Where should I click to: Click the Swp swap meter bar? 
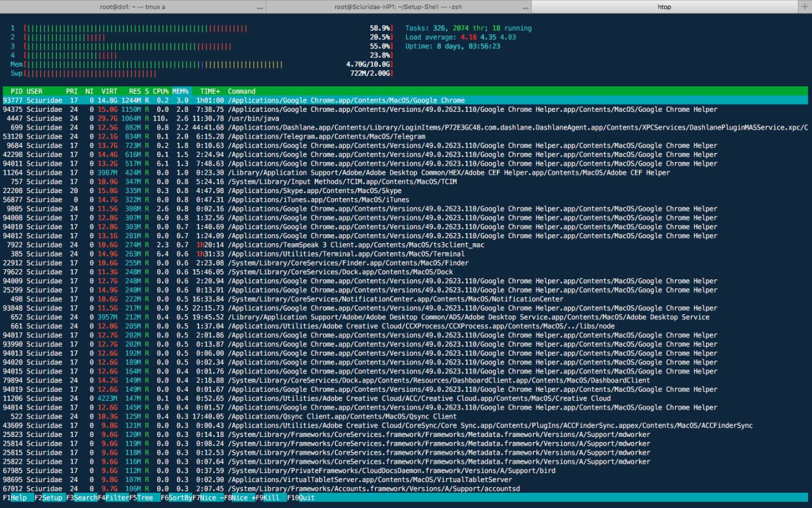coord(207,73)
